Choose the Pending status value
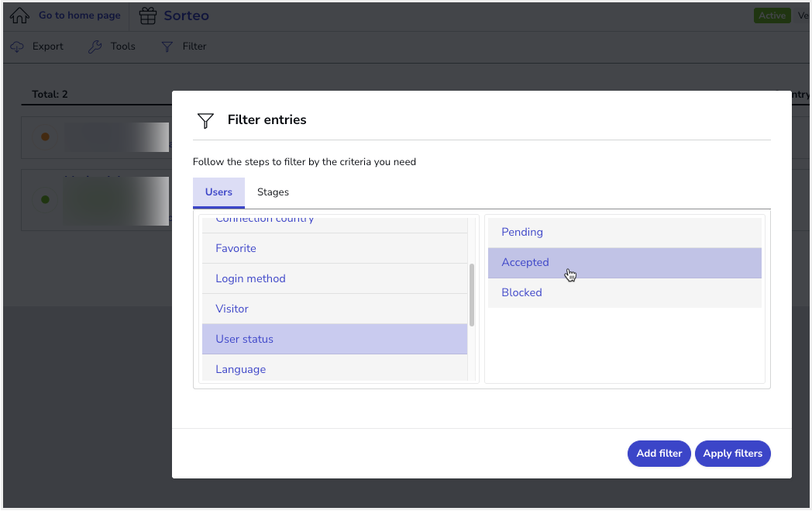Image resolution: width=812 pixels, height=511 pixels. (x=624, y=232)
